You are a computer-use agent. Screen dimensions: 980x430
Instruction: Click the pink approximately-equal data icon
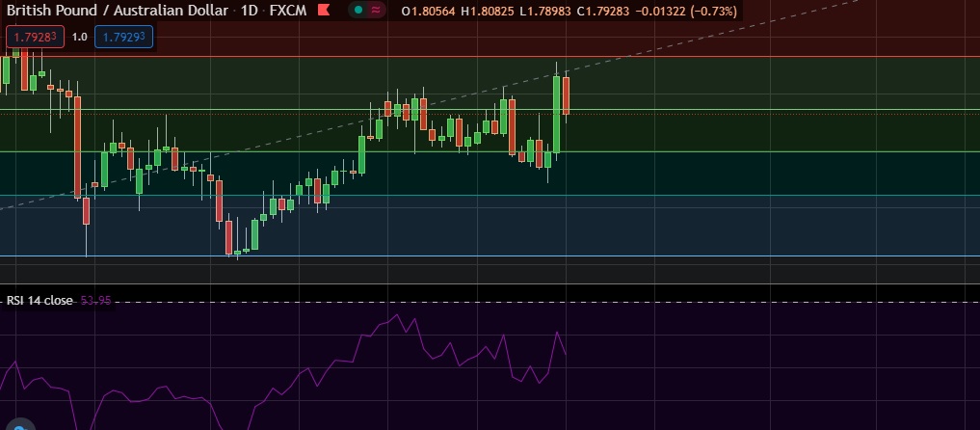376,10
